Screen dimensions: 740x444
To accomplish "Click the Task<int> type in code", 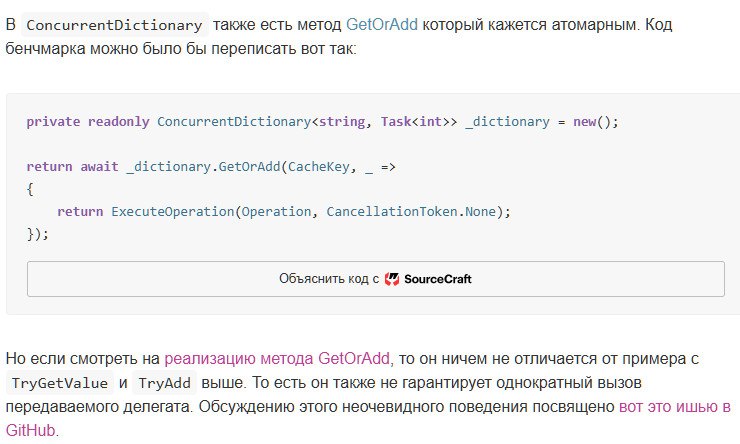I will click(x=415, y=122).
